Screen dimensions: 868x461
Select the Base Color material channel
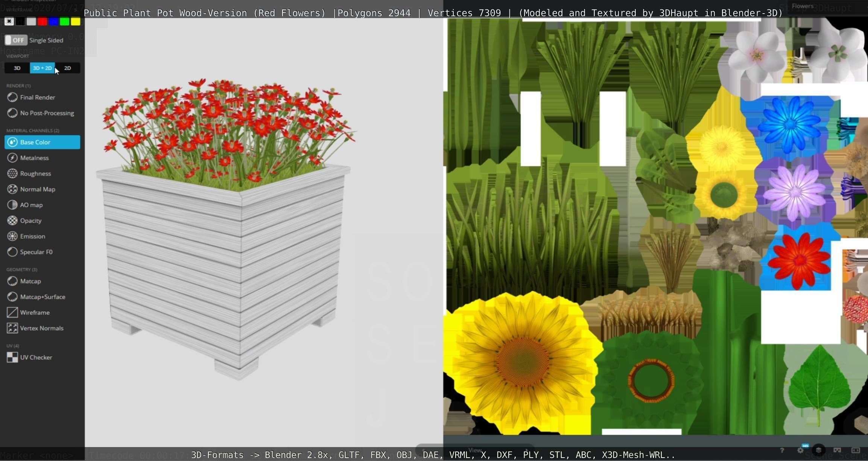[42, 142]
